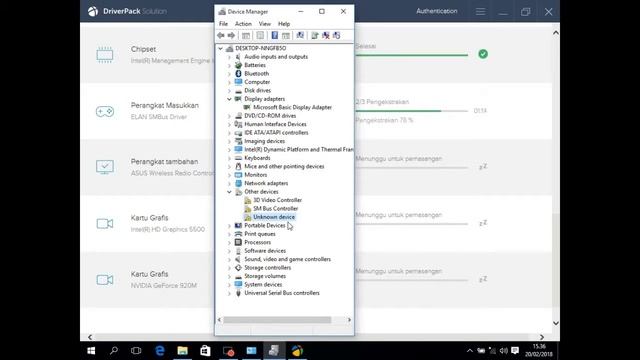This screenshot has height=360, width=640.
Task: Open DriverPack hamburger menu
Action: [480, 12]
